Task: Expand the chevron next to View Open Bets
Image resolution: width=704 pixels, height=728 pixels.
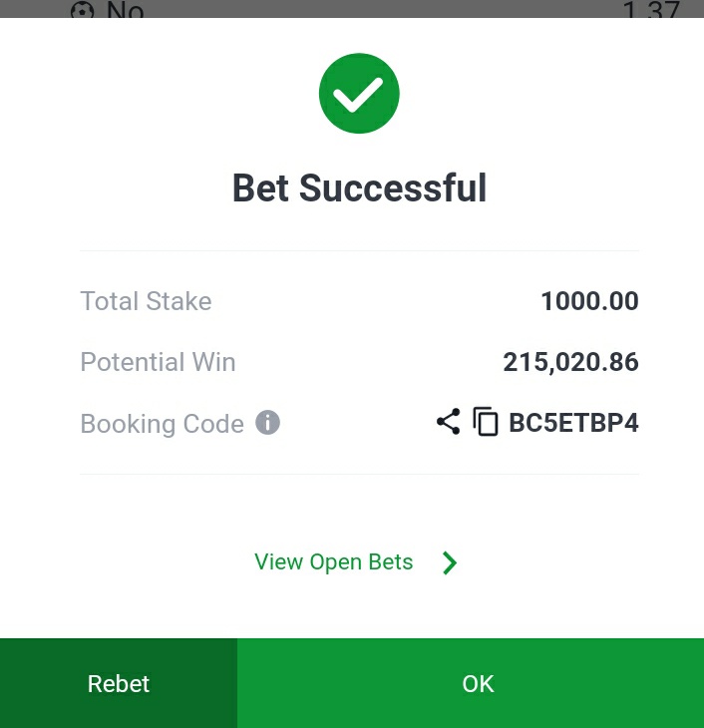Action: point(449,562)
